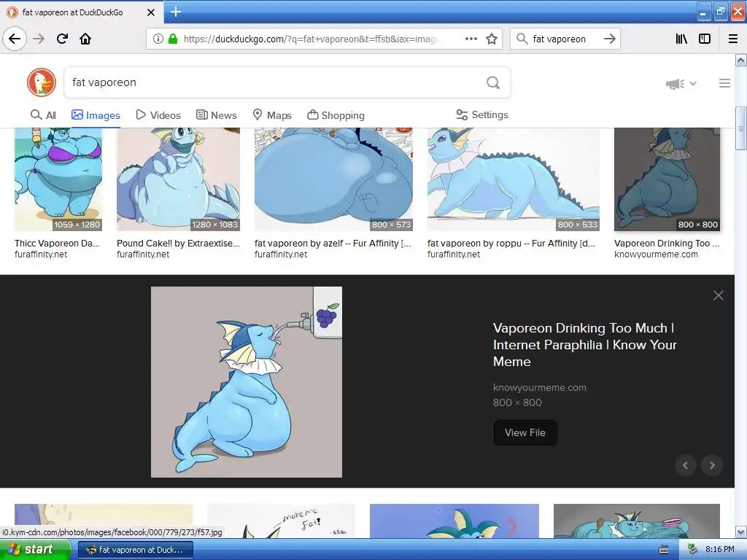The height and width of the screenshot is (560, 747).
Task: Click the DuckDuckGo search magnifier button
Action: point(493,82)
